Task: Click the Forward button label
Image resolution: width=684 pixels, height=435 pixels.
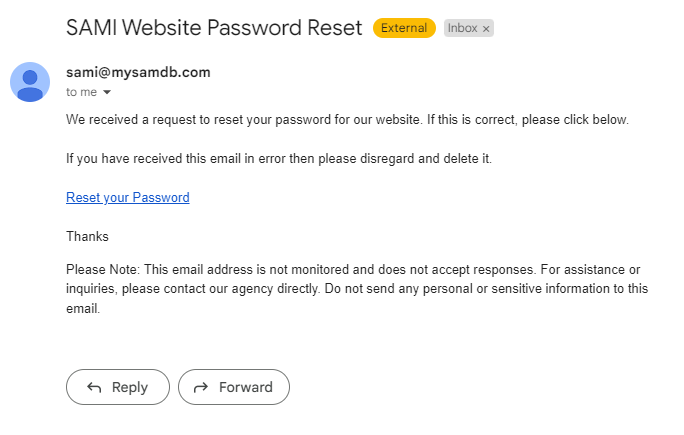Action: (x=246, y=387)
